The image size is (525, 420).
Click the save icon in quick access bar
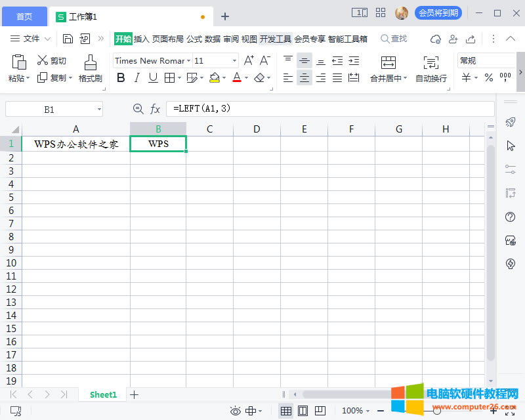click(x=68, y=39)
